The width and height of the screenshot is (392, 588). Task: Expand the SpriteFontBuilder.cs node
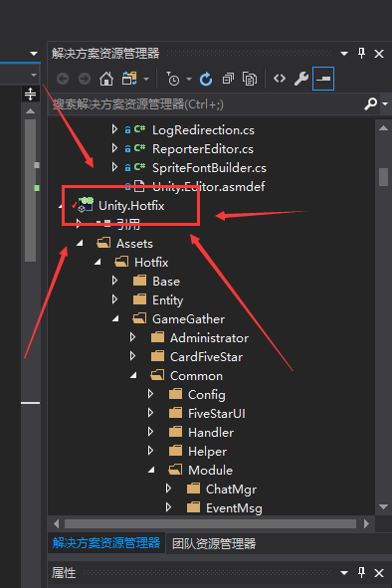coord(114,167)
